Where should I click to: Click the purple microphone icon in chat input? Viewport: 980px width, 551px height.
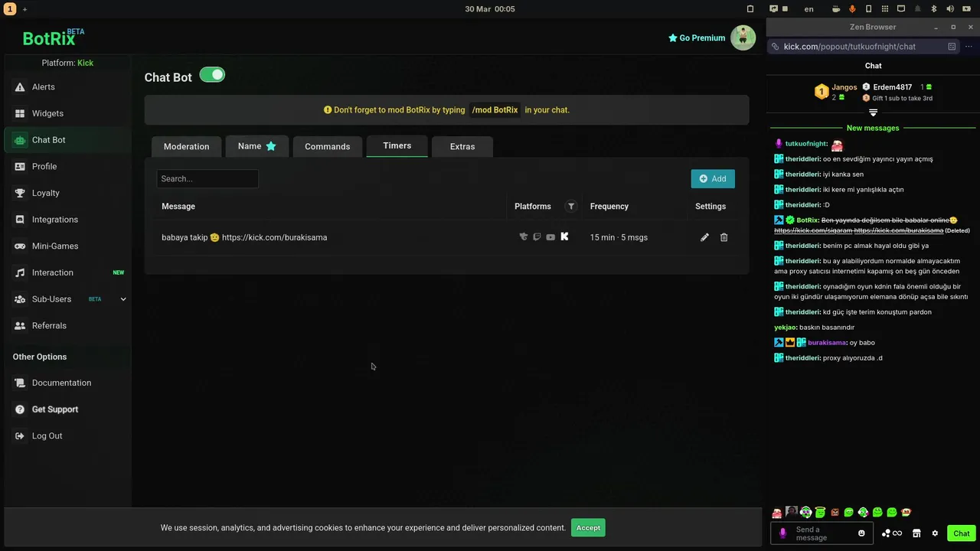coord(782,533)
